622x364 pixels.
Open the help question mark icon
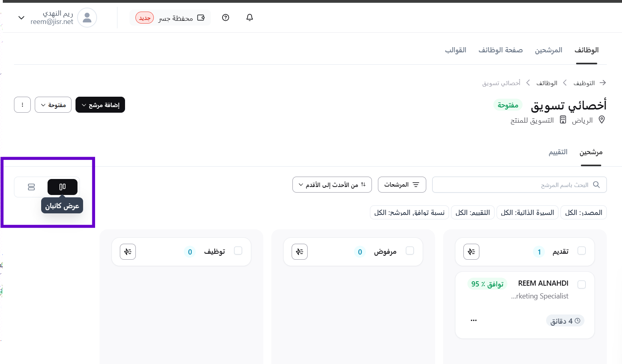pos(226,18)
